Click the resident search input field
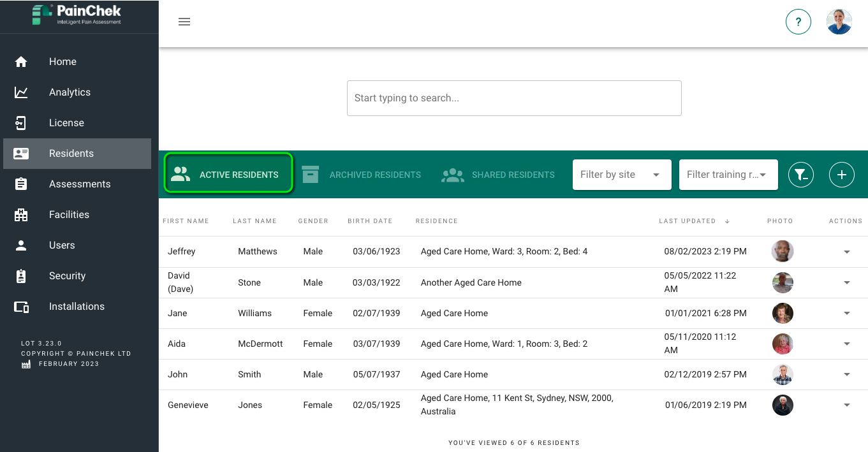 [514, 98]
